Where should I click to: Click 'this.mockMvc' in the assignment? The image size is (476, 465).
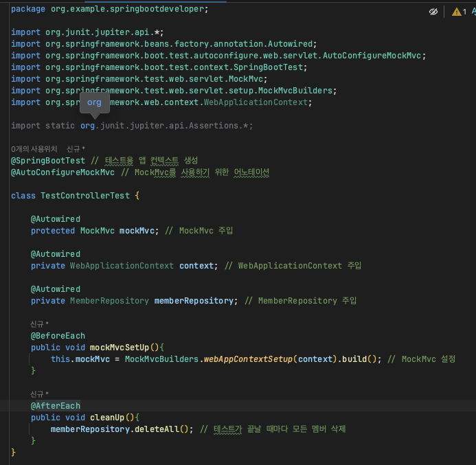(x=80, y=359)
